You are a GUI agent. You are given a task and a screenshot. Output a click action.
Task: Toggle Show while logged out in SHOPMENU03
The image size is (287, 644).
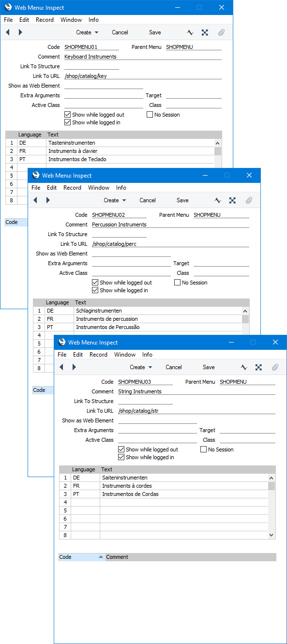coord(121,449)
